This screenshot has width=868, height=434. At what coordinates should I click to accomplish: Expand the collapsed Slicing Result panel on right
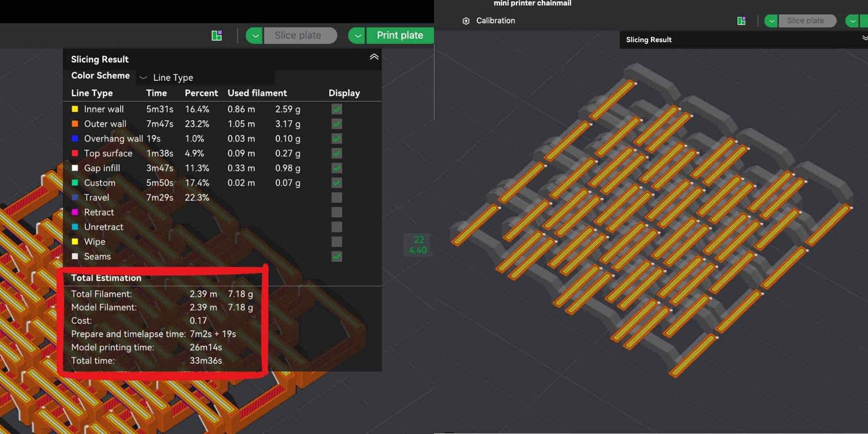[x=865, y=39]
